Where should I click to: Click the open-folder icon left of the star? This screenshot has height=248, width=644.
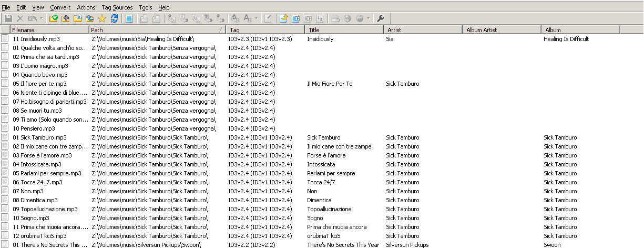coord(90,18)
